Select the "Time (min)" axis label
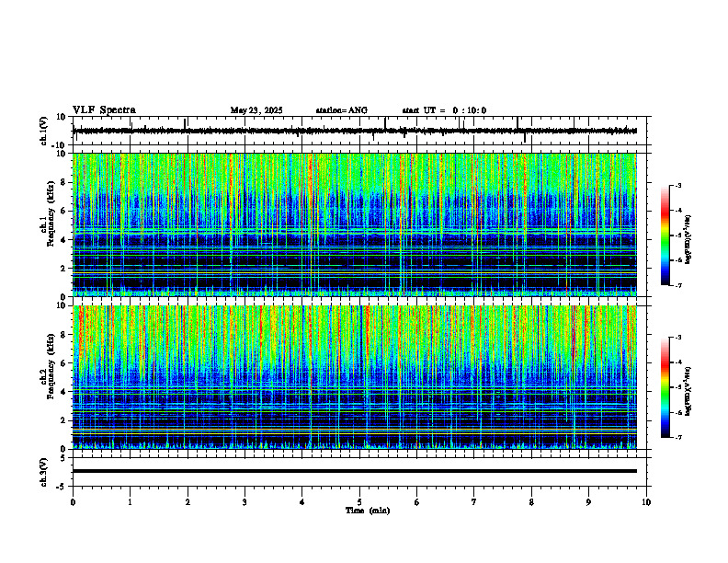 point(368,511)
